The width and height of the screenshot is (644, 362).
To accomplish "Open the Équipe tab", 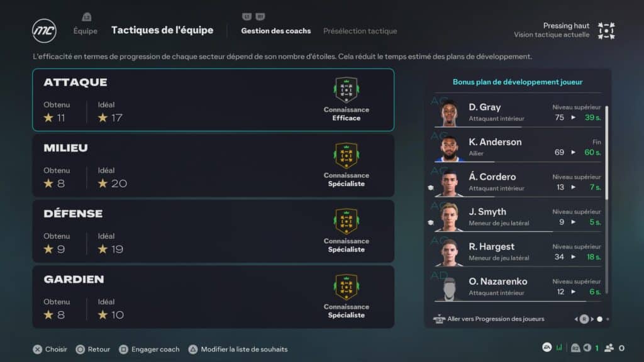I will click(86, 31).
